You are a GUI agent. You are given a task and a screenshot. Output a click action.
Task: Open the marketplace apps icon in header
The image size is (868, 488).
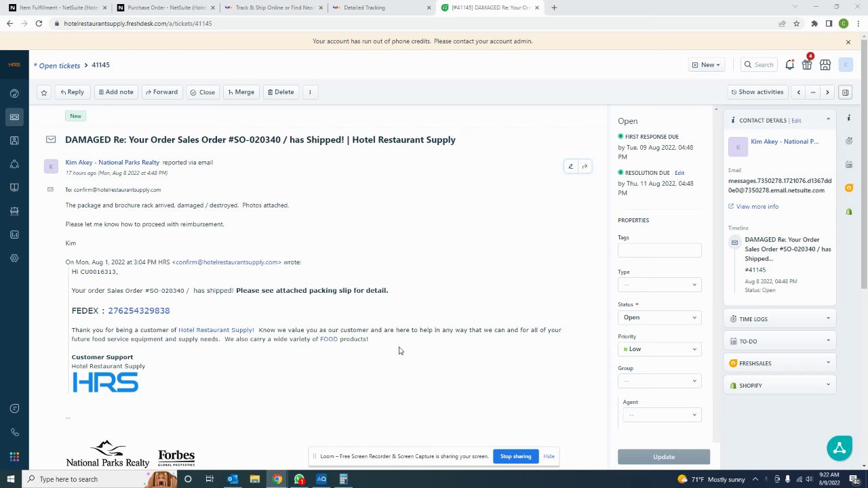click(x=825, y=65)
